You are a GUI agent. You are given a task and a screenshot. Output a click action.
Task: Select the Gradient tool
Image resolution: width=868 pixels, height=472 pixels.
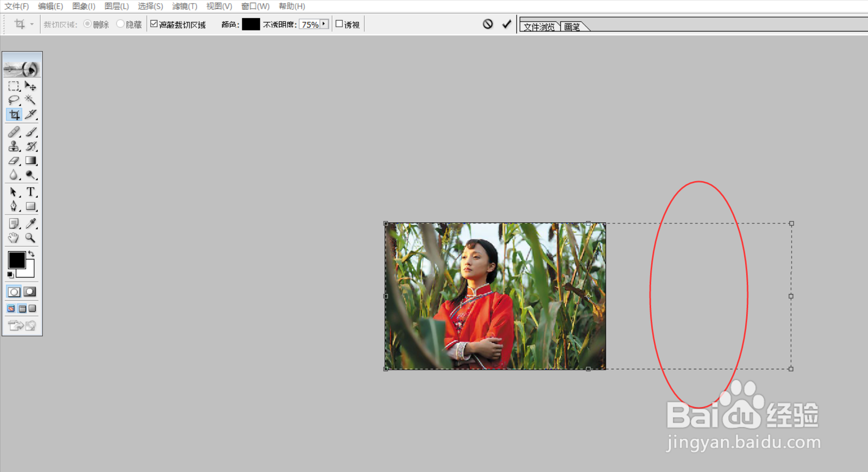pos(30,161)
